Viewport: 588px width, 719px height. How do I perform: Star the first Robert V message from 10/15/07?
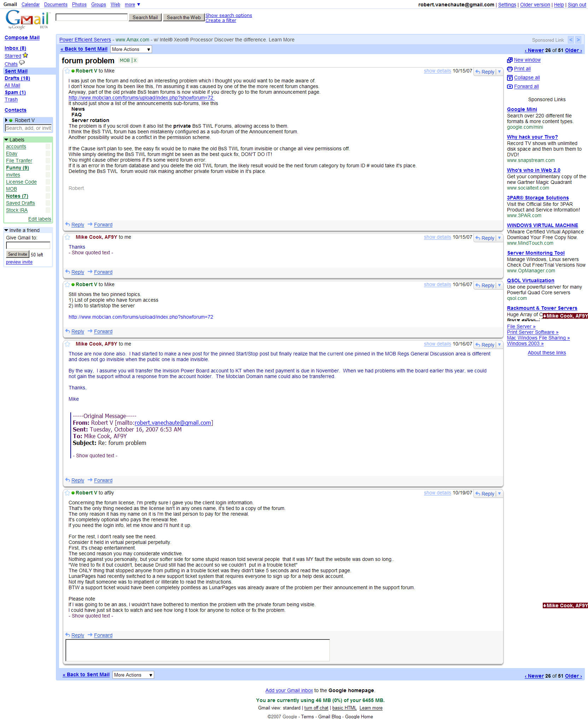[x=67, y=71]
